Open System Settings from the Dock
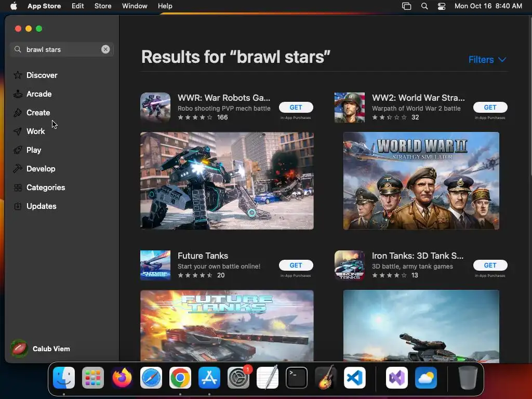 (x=238, y=378)
